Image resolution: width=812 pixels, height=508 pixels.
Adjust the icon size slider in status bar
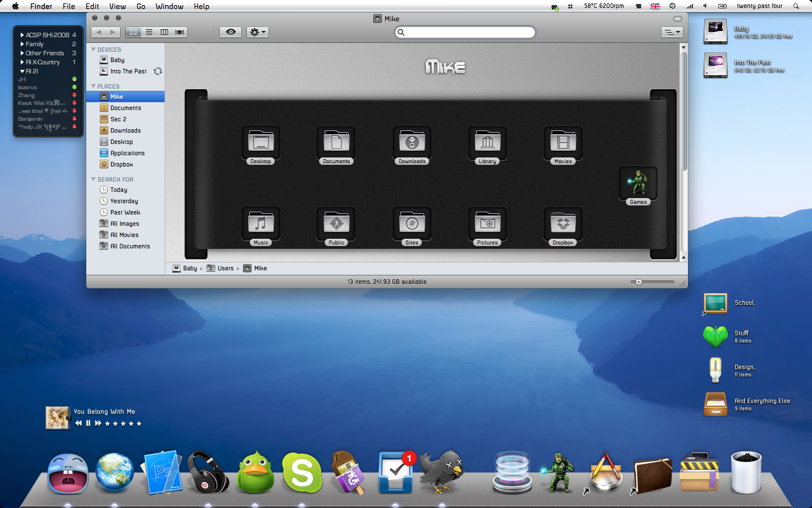tap(639, 282)
